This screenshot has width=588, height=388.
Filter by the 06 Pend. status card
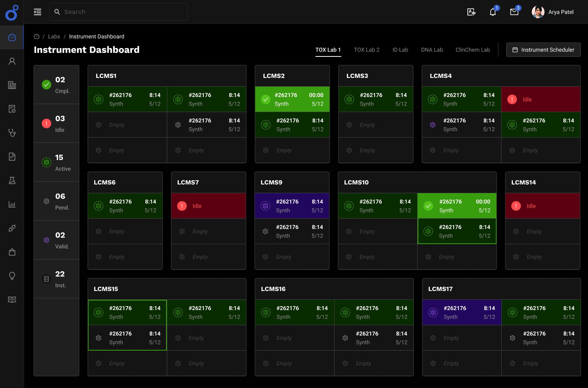(x=56, y=202)
